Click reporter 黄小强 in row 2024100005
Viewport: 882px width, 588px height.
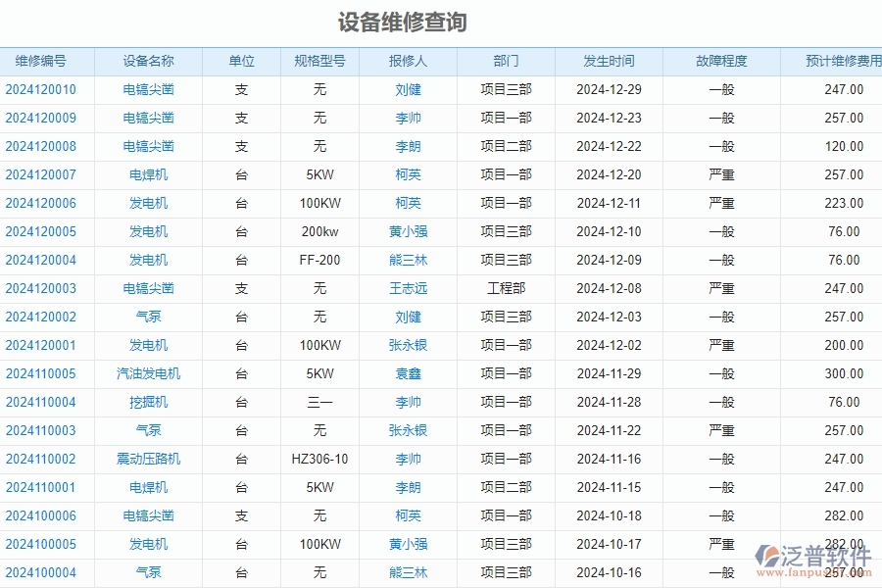pos(408,544)
